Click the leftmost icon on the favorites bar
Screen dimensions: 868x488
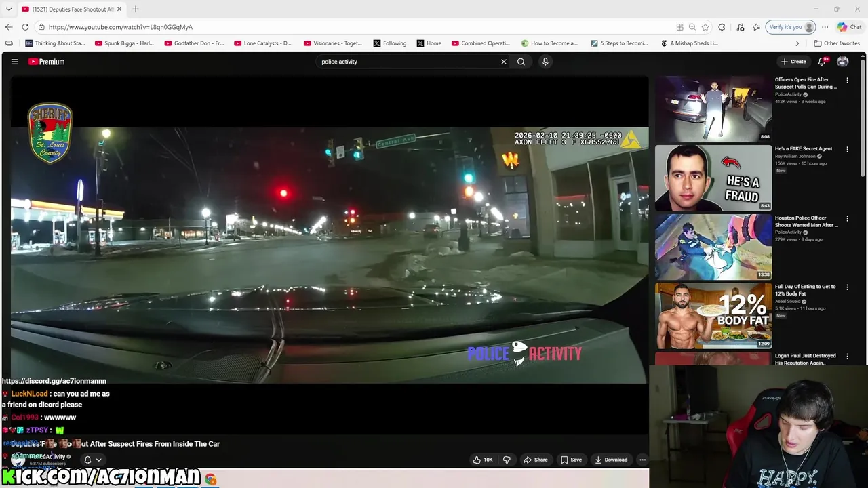pyautogui.click(x=9, y=43)
